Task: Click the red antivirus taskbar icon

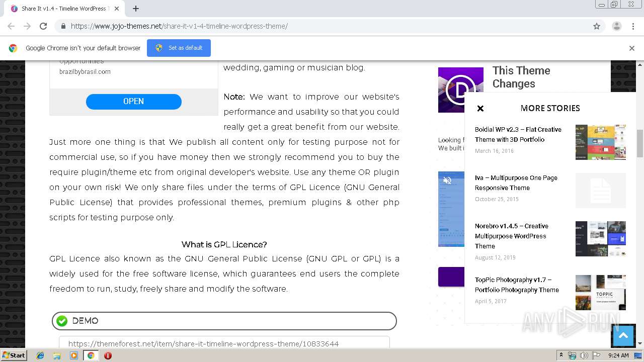Action: coord(108,355)
